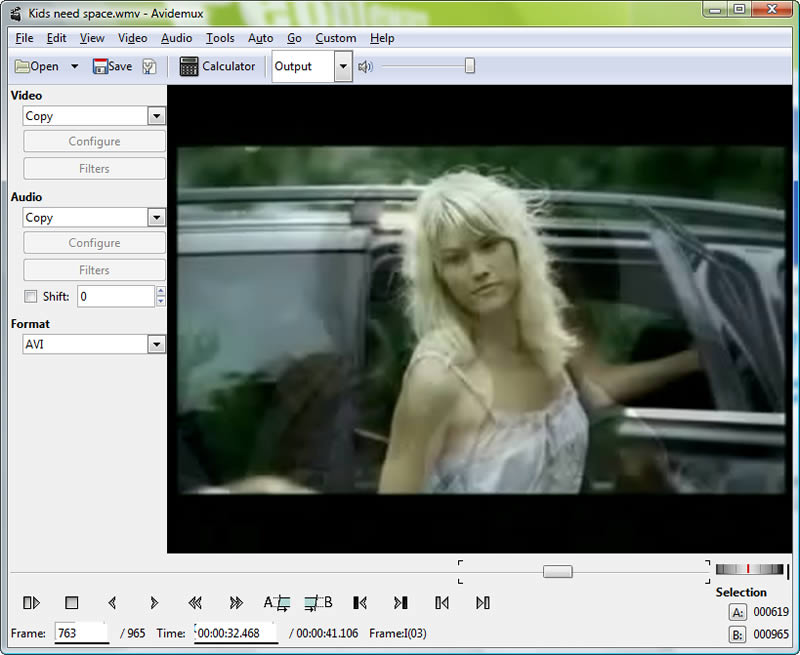The height and width of the screenshot is (655, 800).
Task: Decrease Shift value with down arrow
Action: pos(161,301)
